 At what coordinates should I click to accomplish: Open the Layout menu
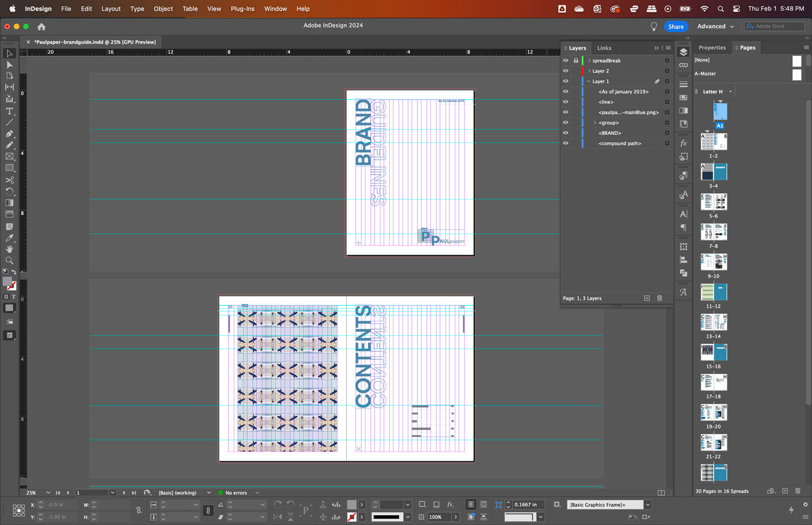111,9
